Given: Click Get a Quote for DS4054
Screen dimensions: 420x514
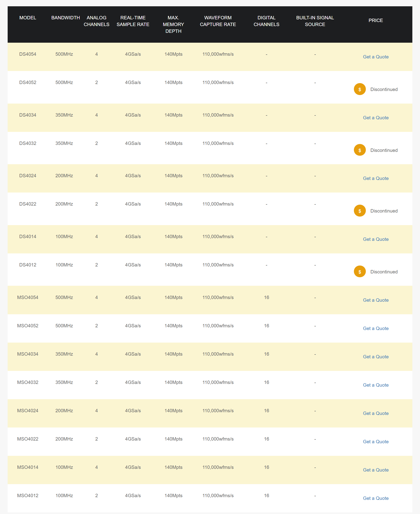Looking at the screenshot, I should click(375, 57).
